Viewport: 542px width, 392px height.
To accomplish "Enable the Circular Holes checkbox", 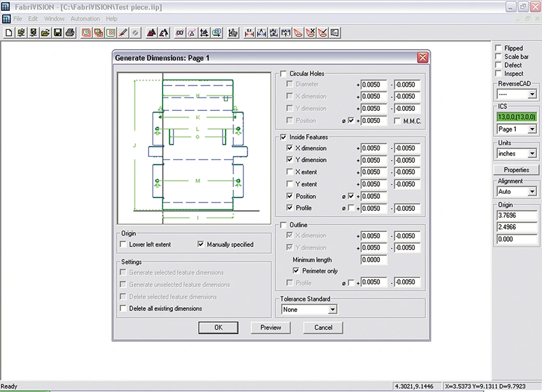I will click(x=284, y=74).
